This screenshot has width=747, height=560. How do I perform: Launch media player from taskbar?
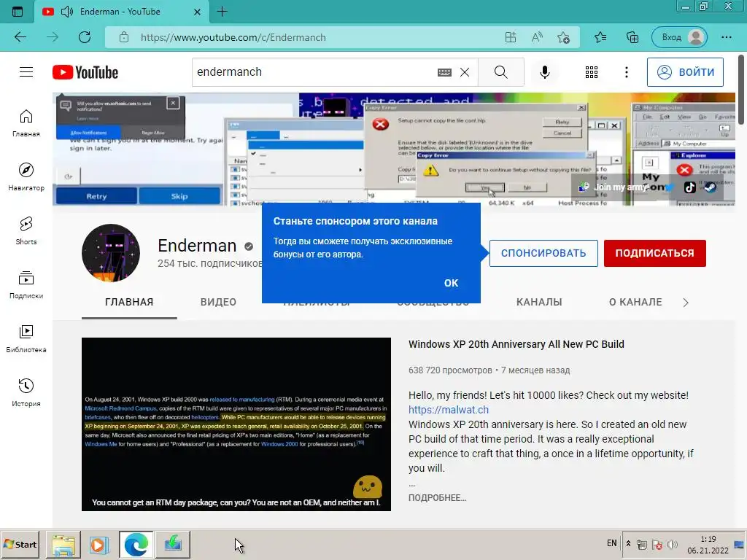click(99, 544)
